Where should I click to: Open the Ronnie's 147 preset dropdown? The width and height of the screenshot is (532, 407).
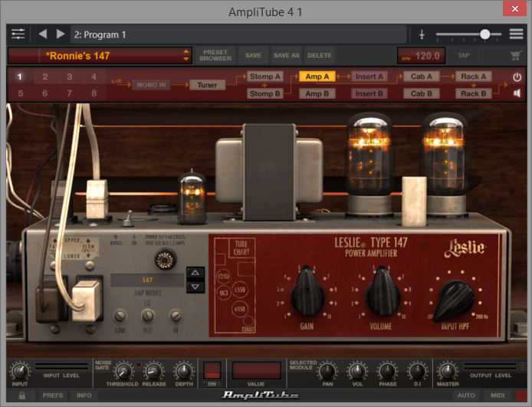tap(100, 56)
